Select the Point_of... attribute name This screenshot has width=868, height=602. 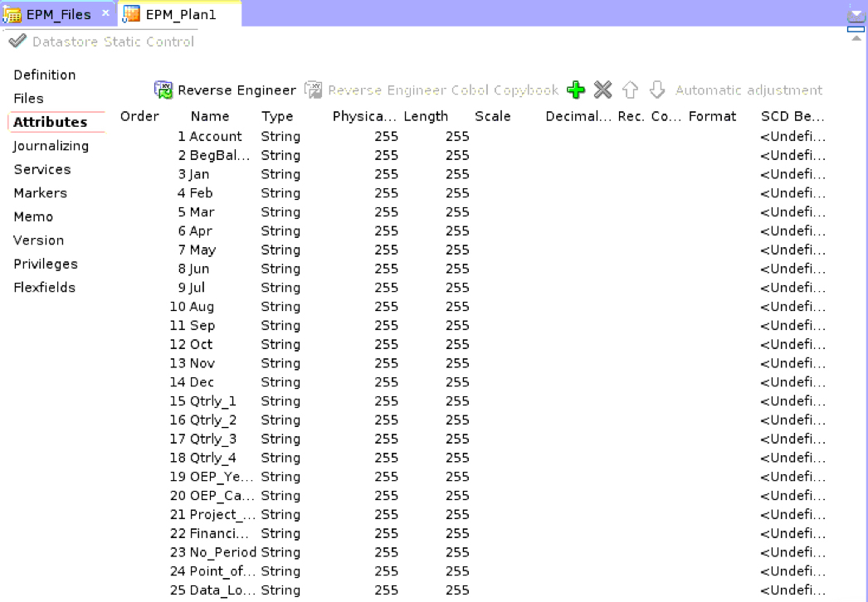222,571
